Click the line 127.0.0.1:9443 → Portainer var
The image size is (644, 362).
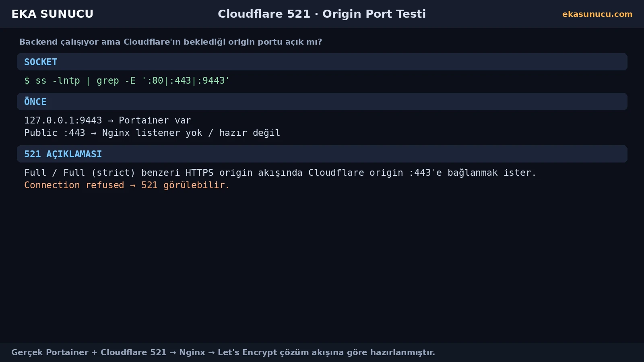coord(107,120)
